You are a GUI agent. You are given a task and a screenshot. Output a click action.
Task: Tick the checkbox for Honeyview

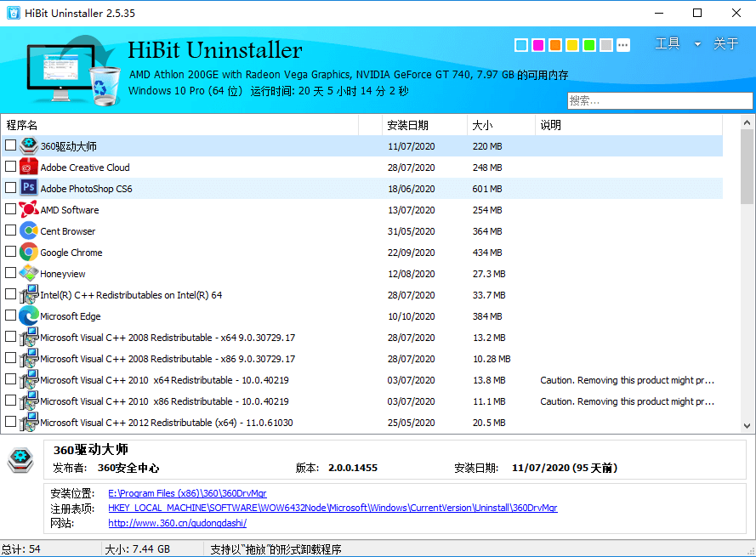10,272
